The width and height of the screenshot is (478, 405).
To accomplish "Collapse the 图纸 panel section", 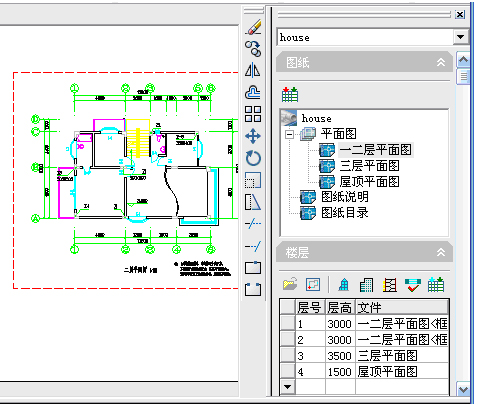I will point(441,62).
